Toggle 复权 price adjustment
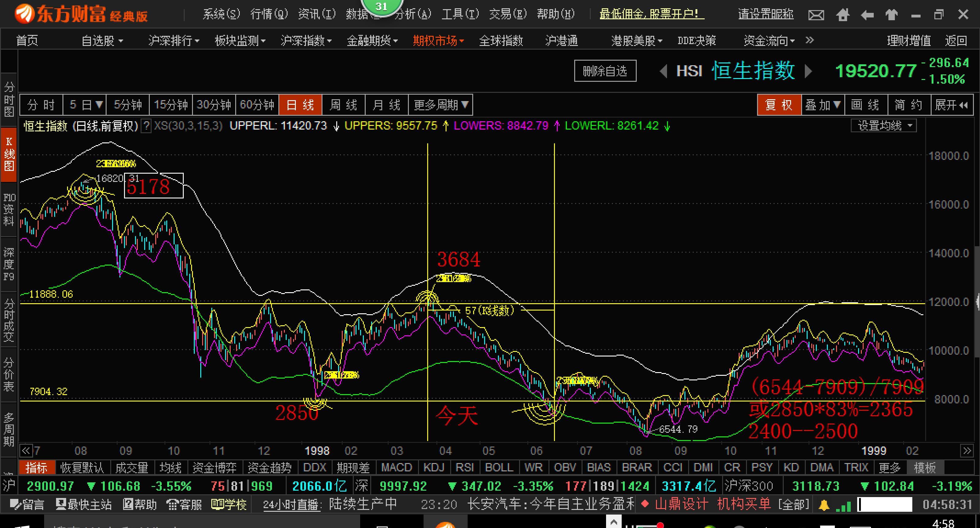 [779, 105]
